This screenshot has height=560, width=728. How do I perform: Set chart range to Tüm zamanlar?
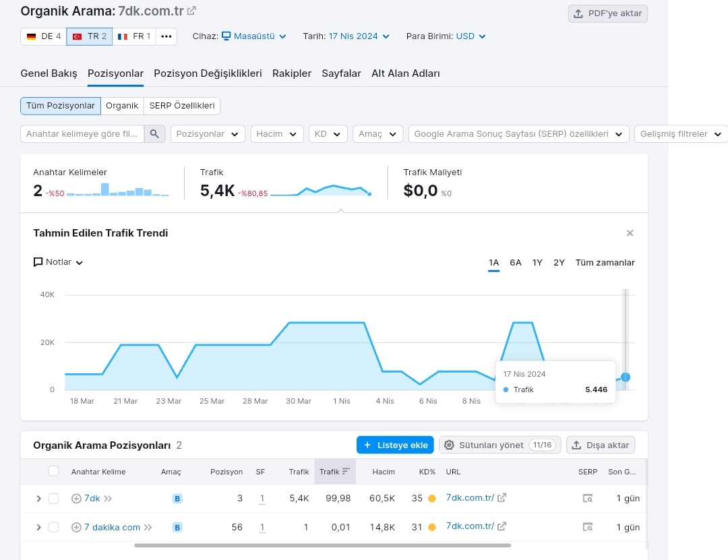(605, 263)
